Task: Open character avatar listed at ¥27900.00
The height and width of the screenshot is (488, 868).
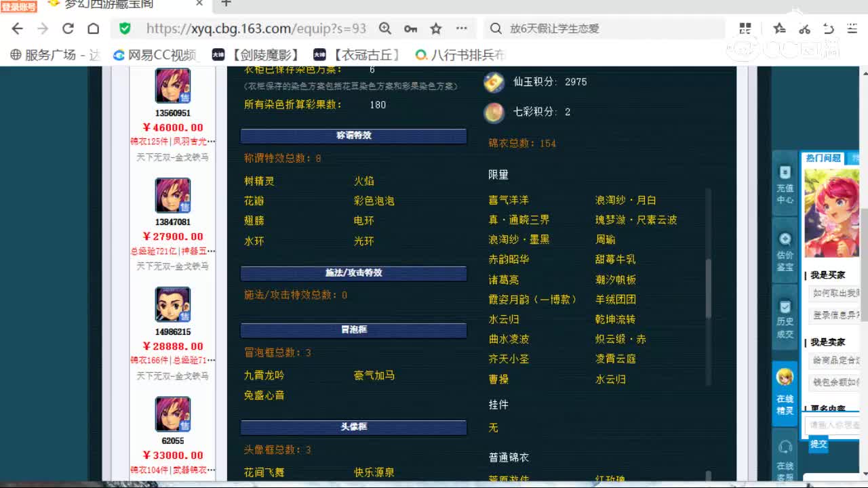Action: [173, 195]
